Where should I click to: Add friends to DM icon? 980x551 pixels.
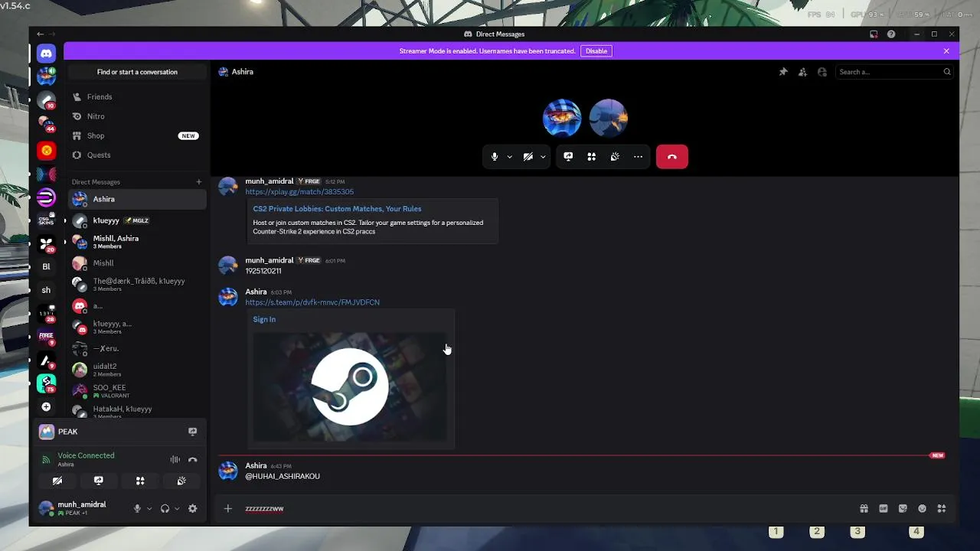pos(802,72)
